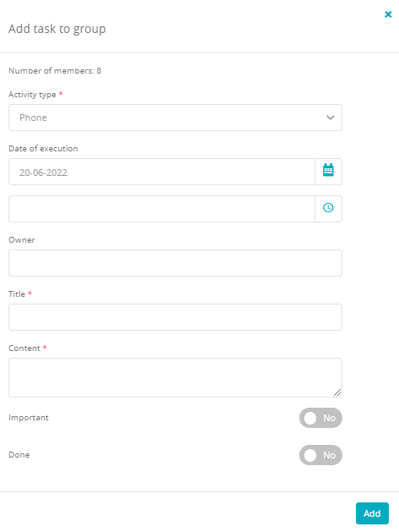Image resolution: width=399 pixels, height=532 pixels.
Task: Click the empty time input field
Action: [161, 209]
